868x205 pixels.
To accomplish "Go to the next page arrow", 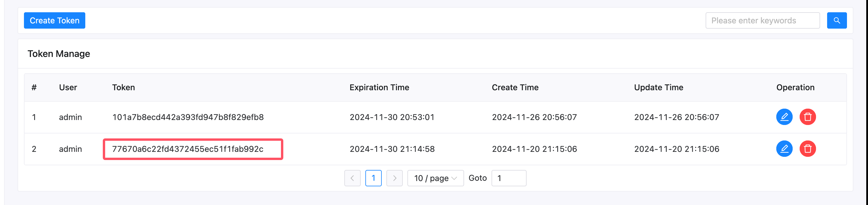I will (394, 178).
